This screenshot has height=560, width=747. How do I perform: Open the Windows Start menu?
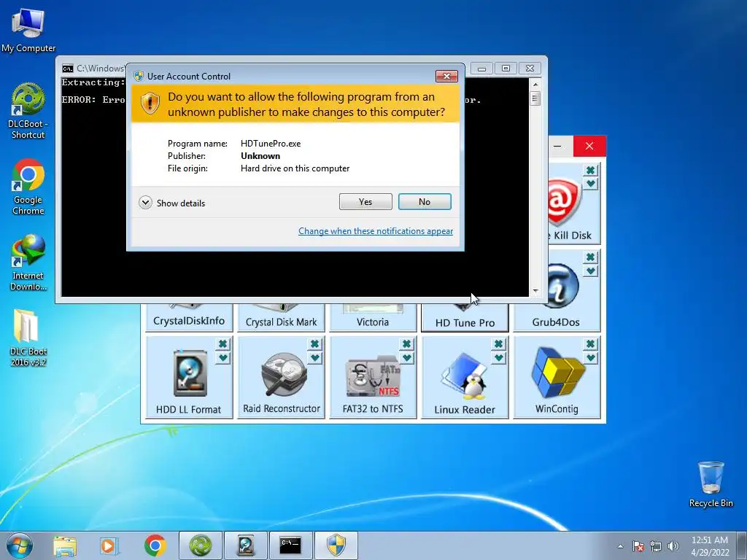click(20, 545)
